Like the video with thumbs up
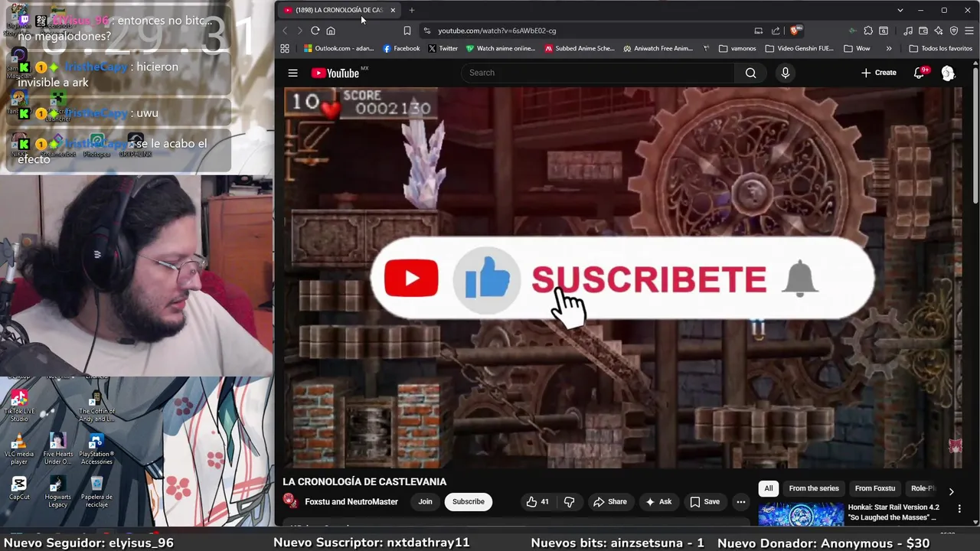 537,502
